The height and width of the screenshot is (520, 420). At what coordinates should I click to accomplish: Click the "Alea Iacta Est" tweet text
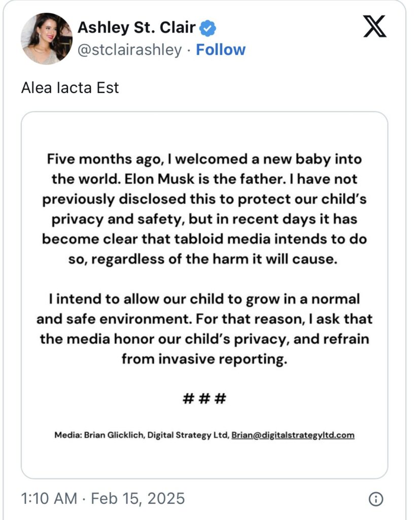(x=70, y=87)
